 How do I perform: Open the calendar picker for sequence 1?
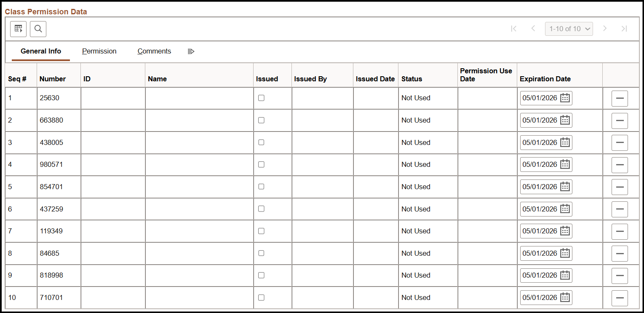click(564, 98)
